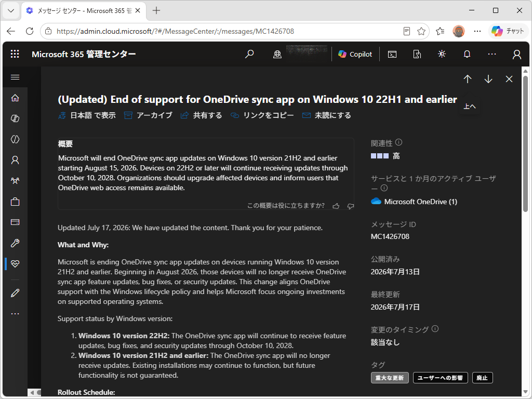Click アーカイブ to archive message

click(x=148, y=115)
